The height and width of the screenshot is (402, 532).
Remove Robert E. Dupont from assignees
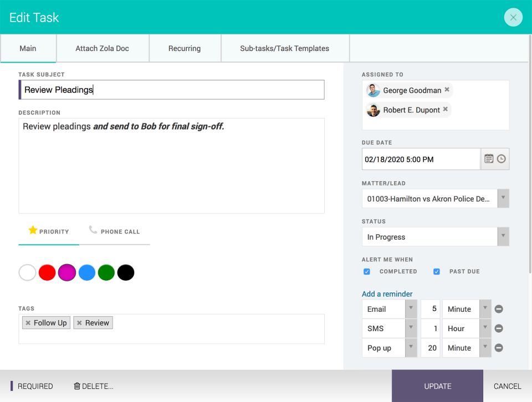click(x=445, y=110)
